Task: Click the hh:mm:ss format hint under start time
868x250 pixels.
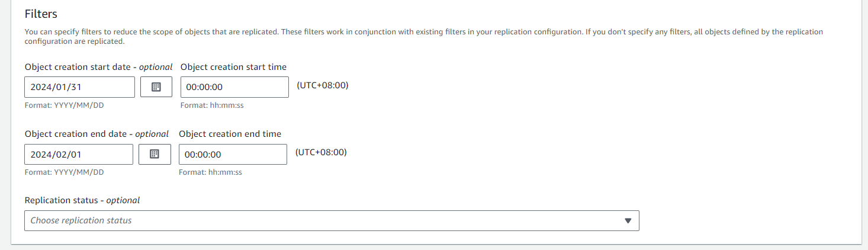Action: click(x=212, y=105)
